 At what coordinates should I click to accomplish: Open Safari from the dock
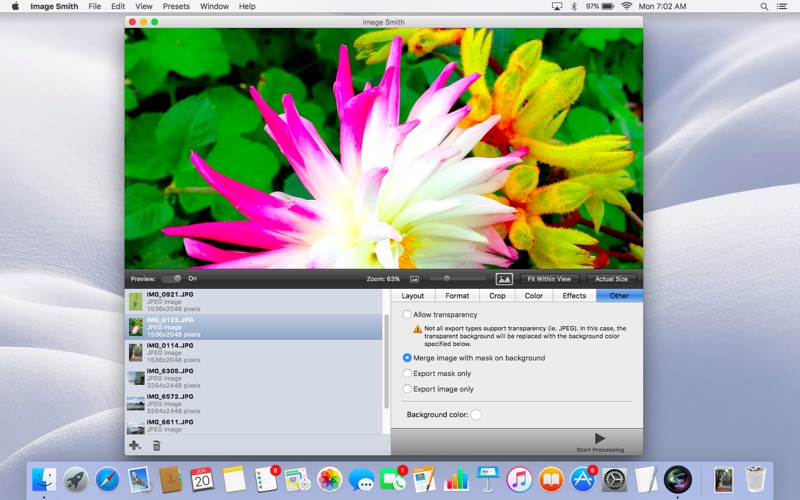tap(107, 480)
